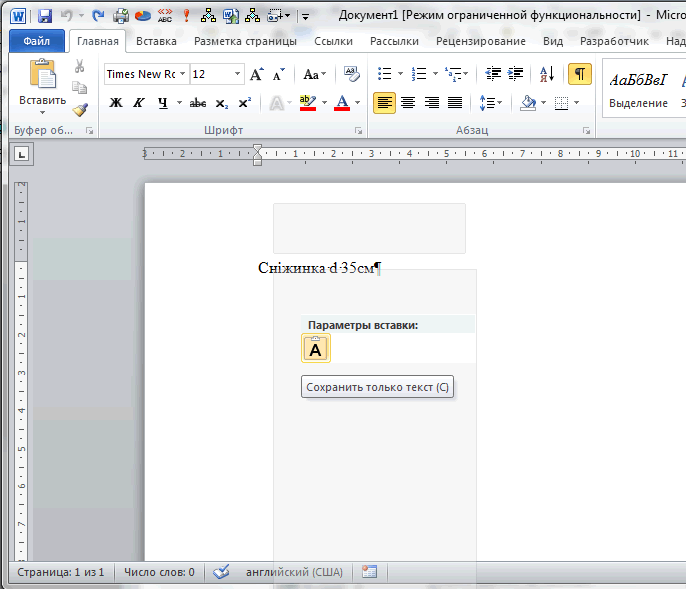Click the Cut scissors icon
Viewport: 686px width, 589px height.
coord(80,66)
